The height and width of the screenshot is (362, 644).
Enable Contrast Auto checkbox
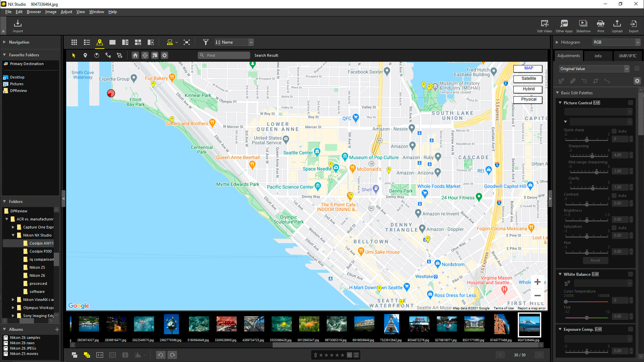tap(614, 196)
